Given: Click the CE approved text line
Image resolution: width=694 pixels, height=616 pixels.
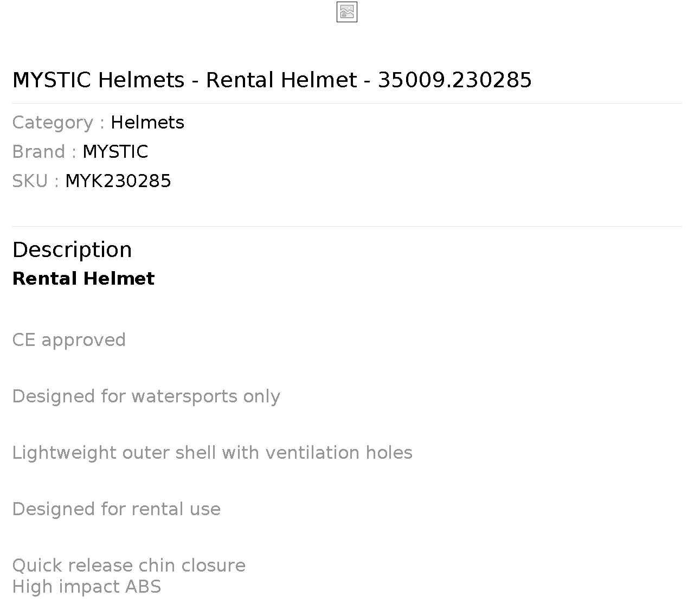Looking at the screenshot, I should 69,340.
